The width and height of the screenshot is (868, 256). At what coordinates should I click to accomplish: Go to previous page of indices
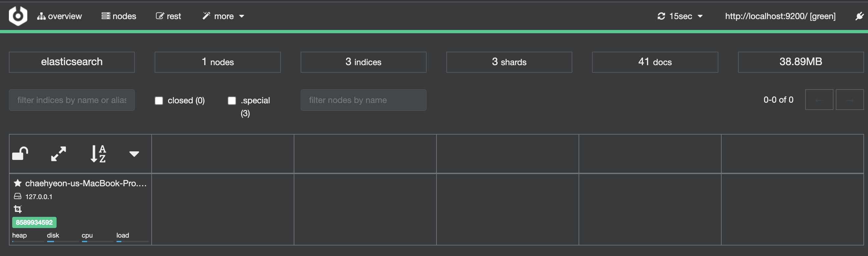(x=819, y=100)
